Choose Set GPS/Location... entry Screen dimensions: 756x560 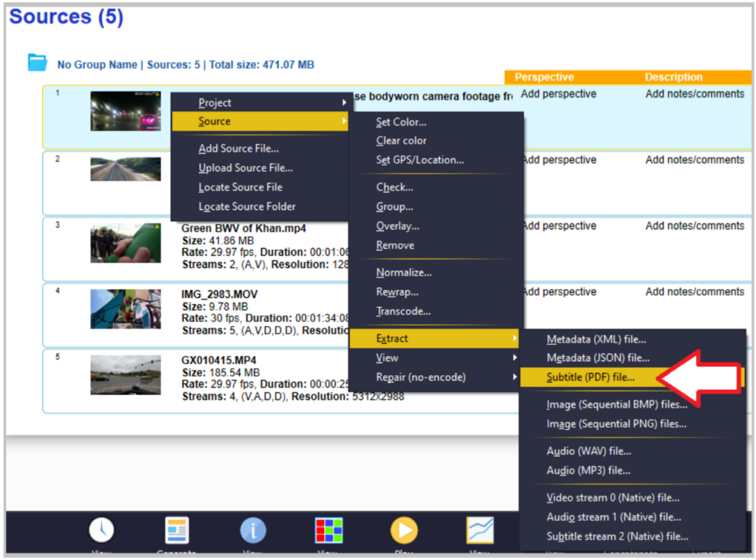coord(436,160)
